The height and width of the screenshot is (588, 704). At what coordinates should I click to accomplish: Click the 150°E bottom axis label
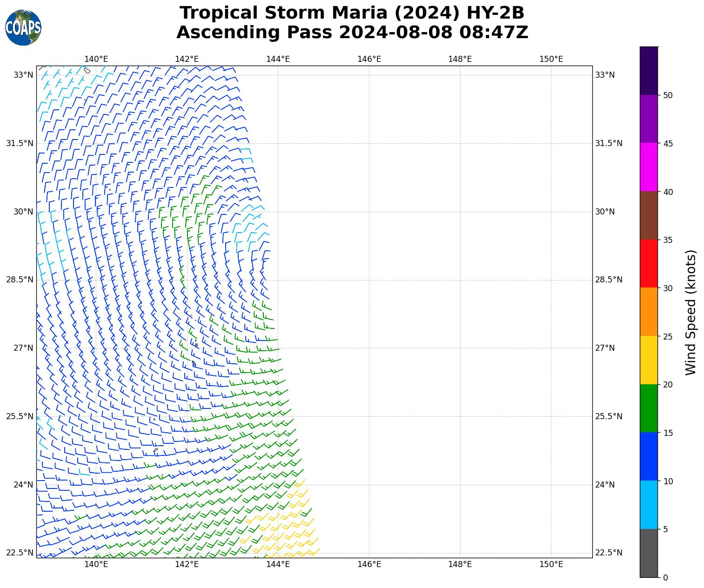551,565
